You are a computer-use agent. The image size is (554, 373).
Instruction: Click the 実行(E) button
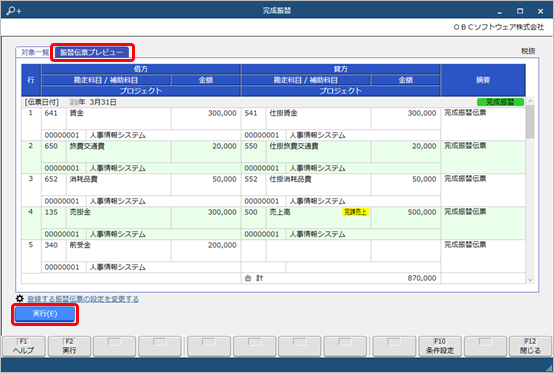pyautogui.click(x=45, y=314)
